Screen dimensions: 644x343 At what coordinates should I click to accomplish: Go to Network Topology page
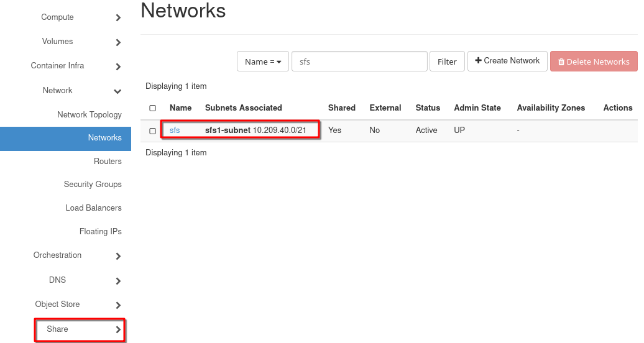click(x=90, y=114)
